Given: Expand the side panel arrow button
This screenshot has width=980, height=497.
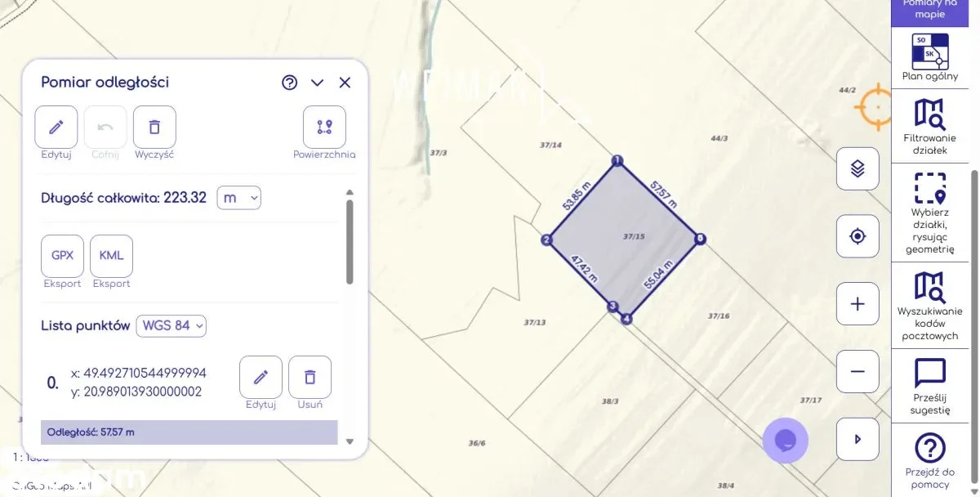Looking at the screenshot, I should click(x=857, y=439).
